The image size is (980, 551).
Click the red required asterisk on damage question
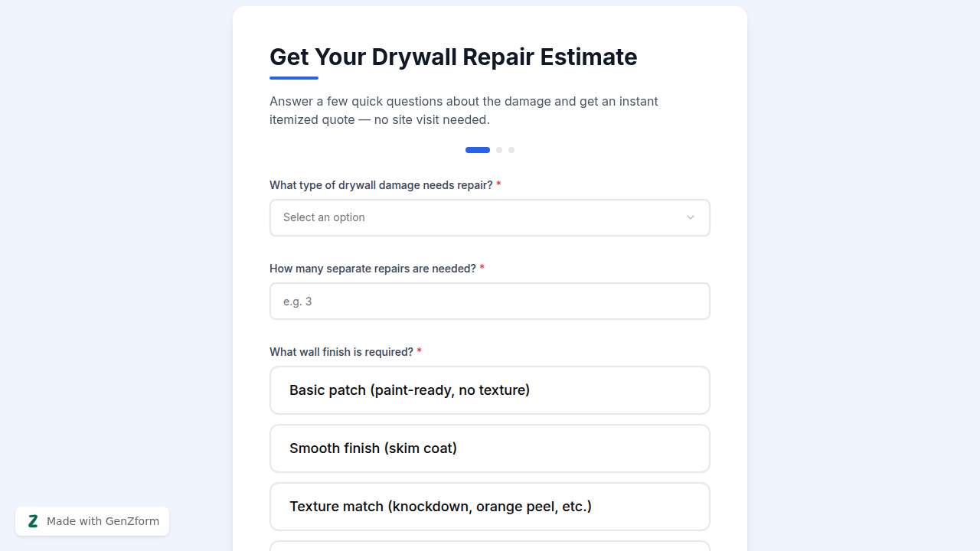[x=498, y=184]
